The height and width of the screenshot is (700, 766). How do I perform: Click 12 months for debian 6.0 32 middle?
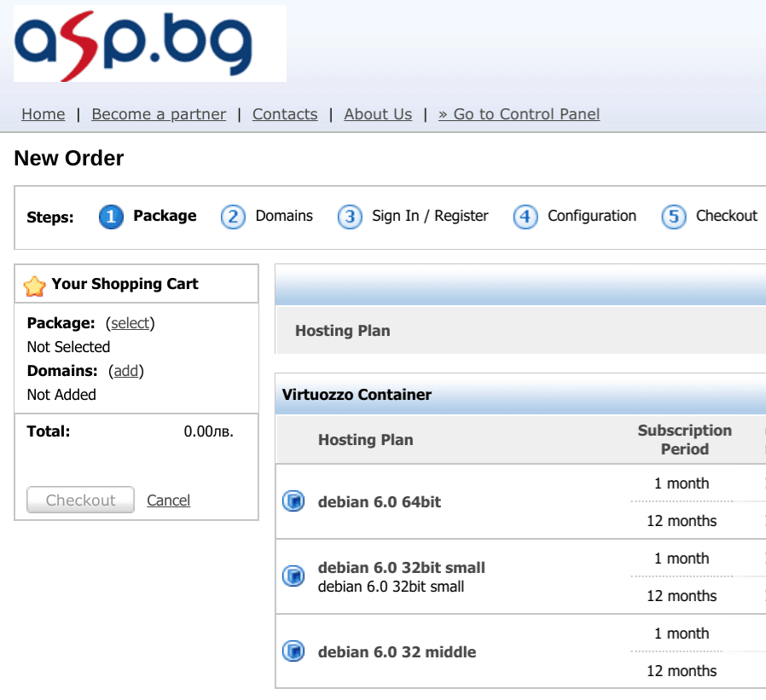coord(682,671)
